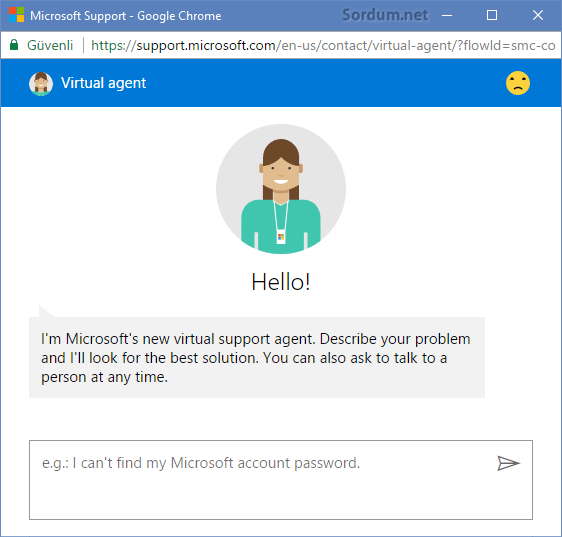The image size is (562, 537).
Task: Click the small Virtual agent avatar in header
Action: pos(41,84)
